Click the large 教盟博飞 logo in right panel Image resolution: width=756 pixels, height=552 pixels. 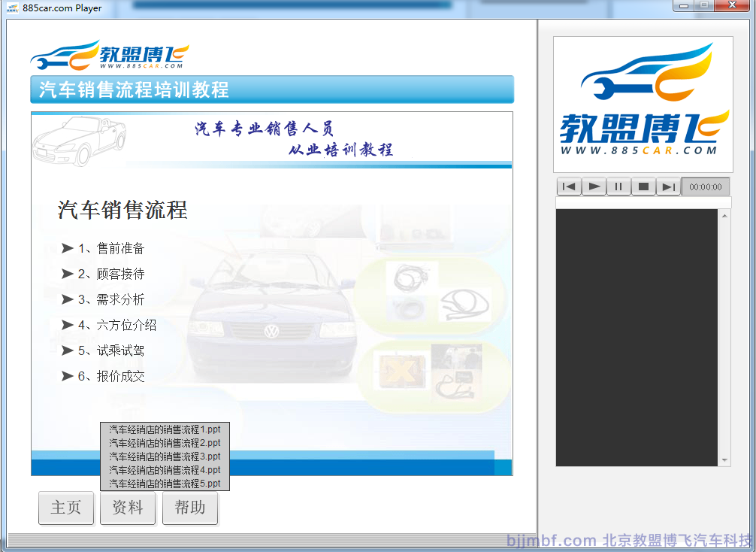point(643,105)
